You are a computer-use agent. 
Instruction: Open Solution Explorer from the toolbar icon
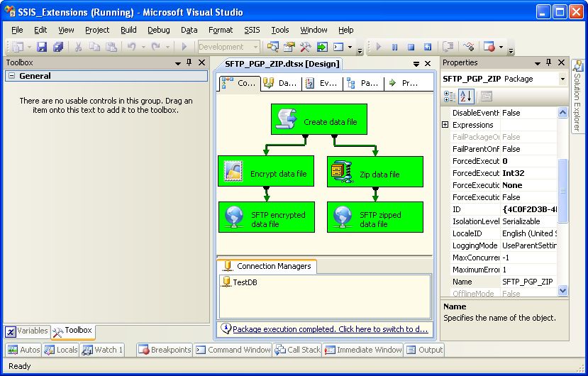point(272,47)
